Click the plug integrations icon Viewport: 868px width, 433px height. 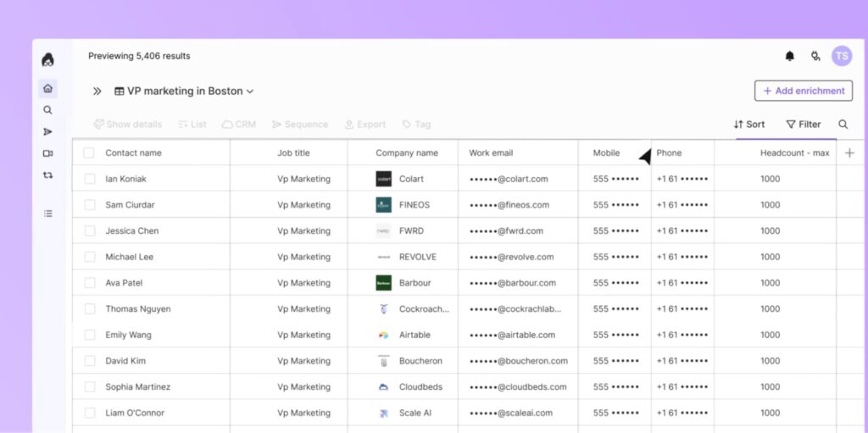[x=815, y=56]
